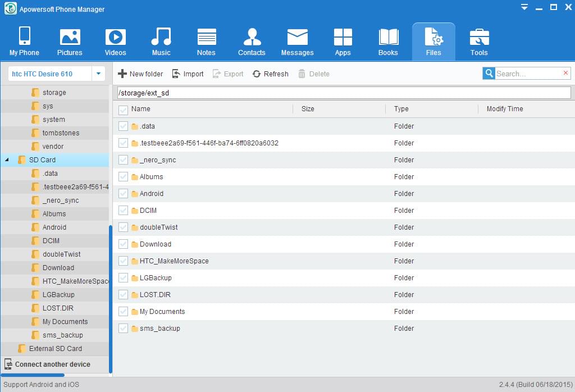The height and width of the screenshot is (392, 575).
Task: Toggle the select-all checkbox beside Name
Action: click(124, 110)
